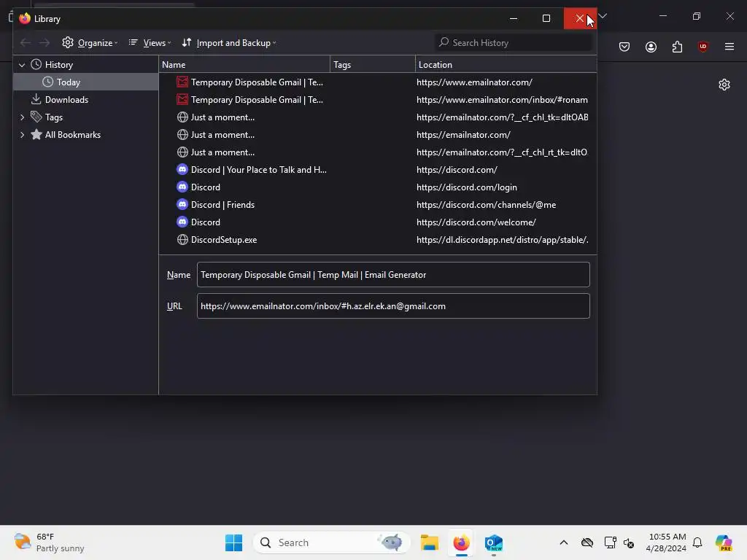Screen dimensions: 747x560
Task: Click the taskbar Search box
Action: (x=332, y=542)
